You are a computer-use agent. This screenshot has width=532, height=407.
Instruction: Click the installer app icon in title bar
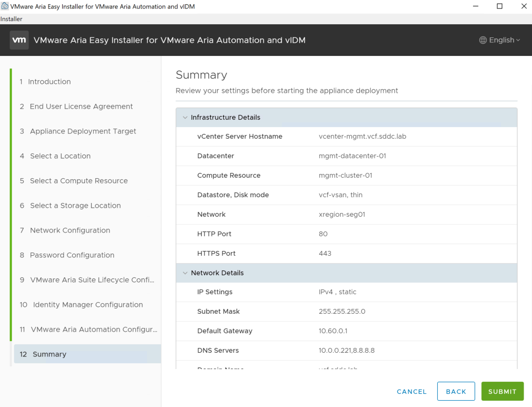[5, 6]
